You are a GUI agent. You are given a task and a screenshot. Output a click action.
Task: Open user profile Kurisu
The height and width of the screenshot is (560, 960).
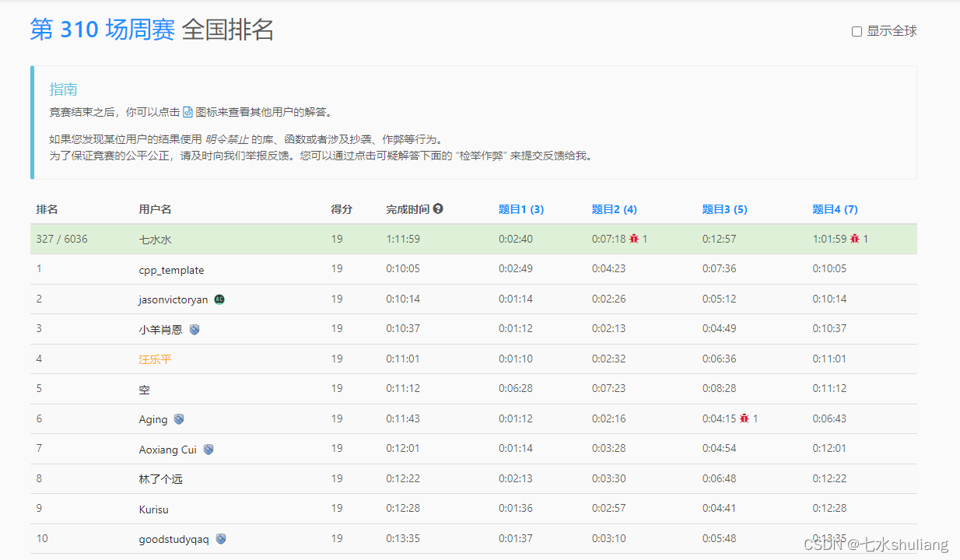click(x=154, y=509)
